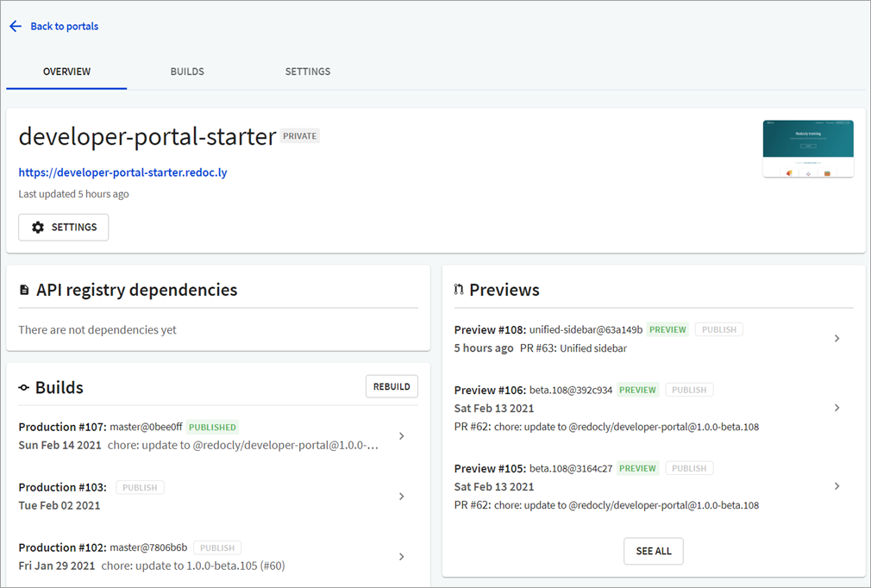871x588 pixels.
Task: Click the SETTINGS button with gear icon
Action: 63,227
